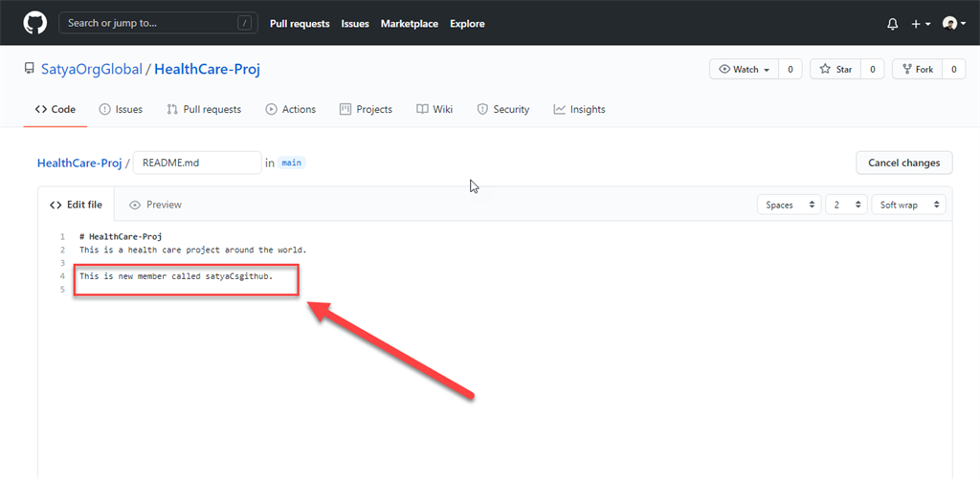Click the text 'This is a health care project'
Viewport: 980px width, 479px height.
pos(148,250)
